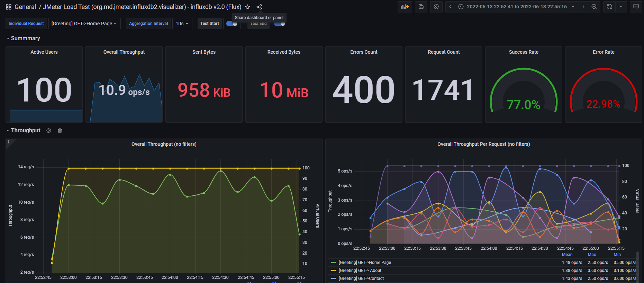Collapse the Summmary row
This screenshot has width=644, height=283.
23,38
